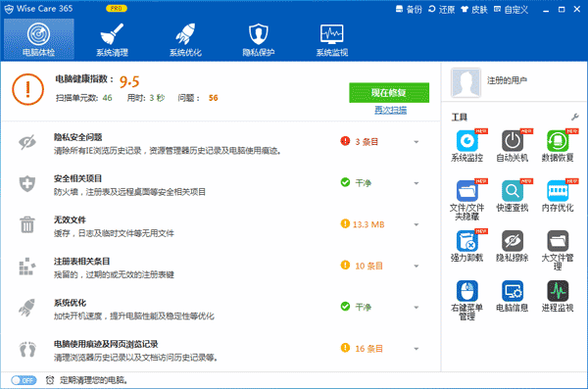Open the 系统监控 tool
This screenshot has height=389, width=588.
point(466,146)
